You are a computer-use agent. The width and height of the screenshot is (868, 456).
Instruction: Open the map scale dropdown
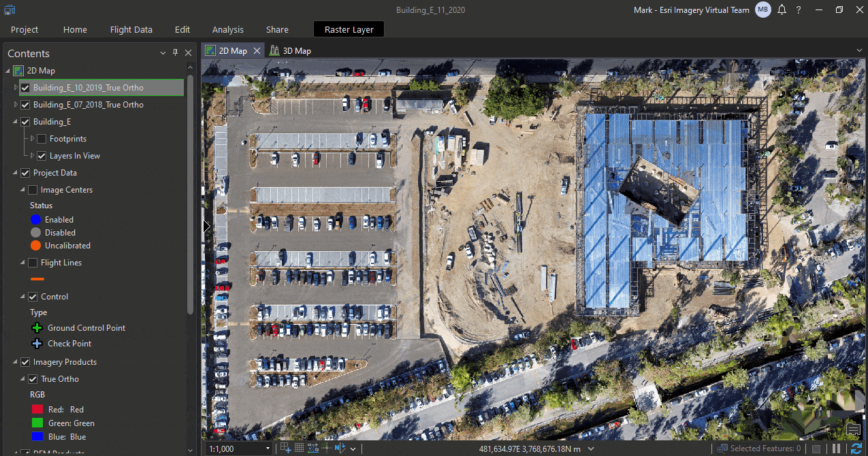click(268, 449)
